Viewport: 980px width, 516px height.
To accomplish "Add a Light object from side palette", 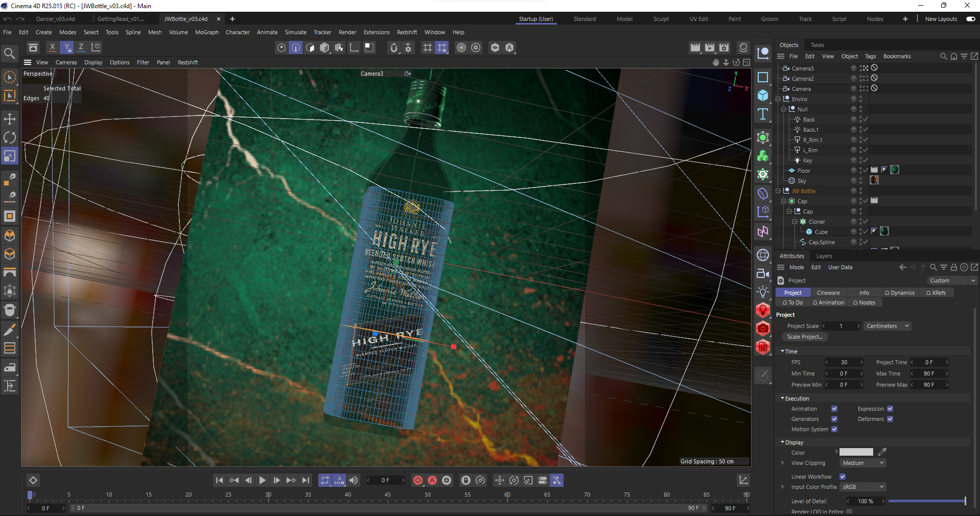I will 763,292.
